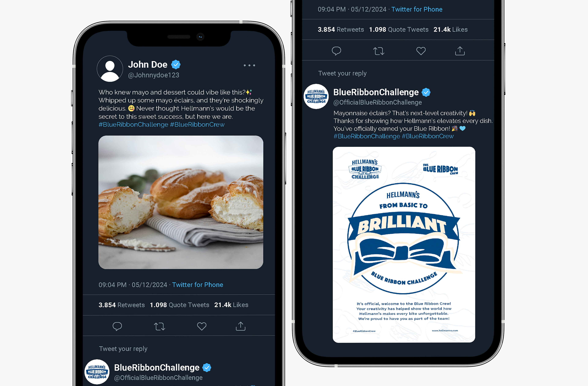Open John Doe's profile avatar
Image resolution: width=588 pixels, height=386 pixels.
pos(110,69)
